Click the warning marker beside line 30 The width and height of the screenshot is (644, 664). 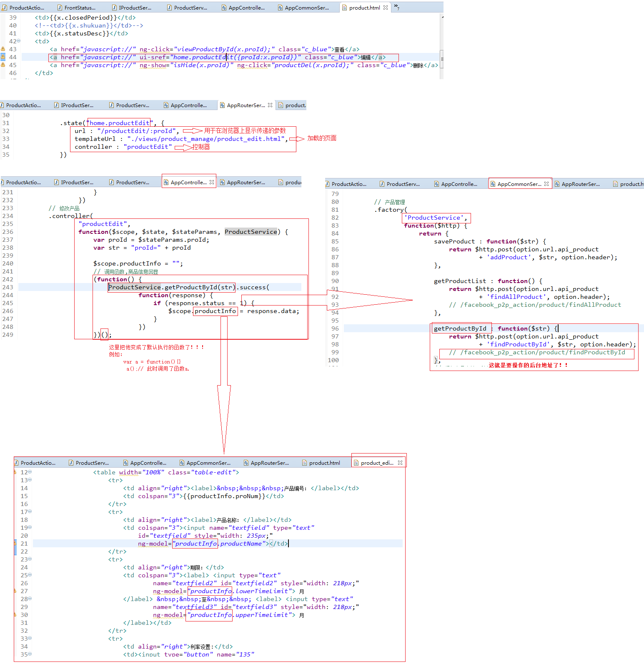coord(15,615)
